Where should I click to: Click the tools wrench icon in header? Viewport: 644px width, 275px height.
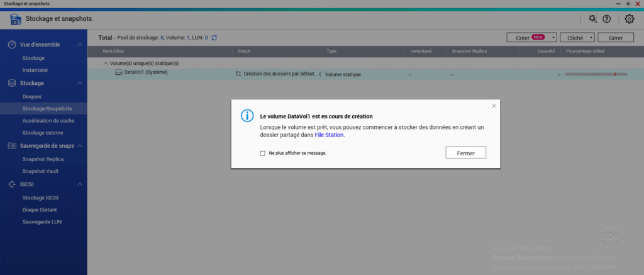coord(592,20)
